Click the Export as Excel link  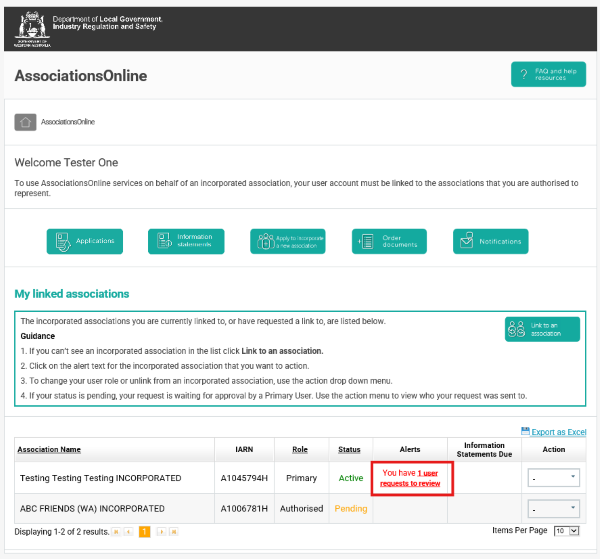tap(559, 432)
